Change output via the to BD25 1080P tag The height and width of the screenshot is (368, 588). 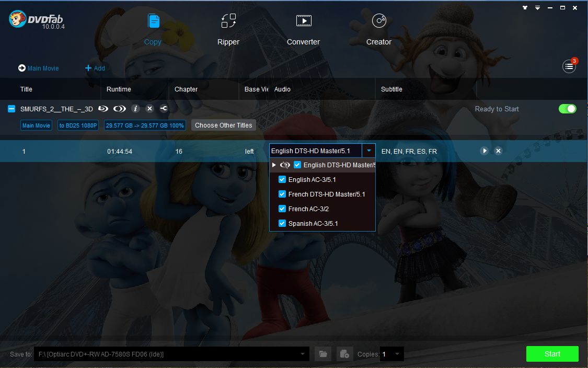tap(78, 125)
